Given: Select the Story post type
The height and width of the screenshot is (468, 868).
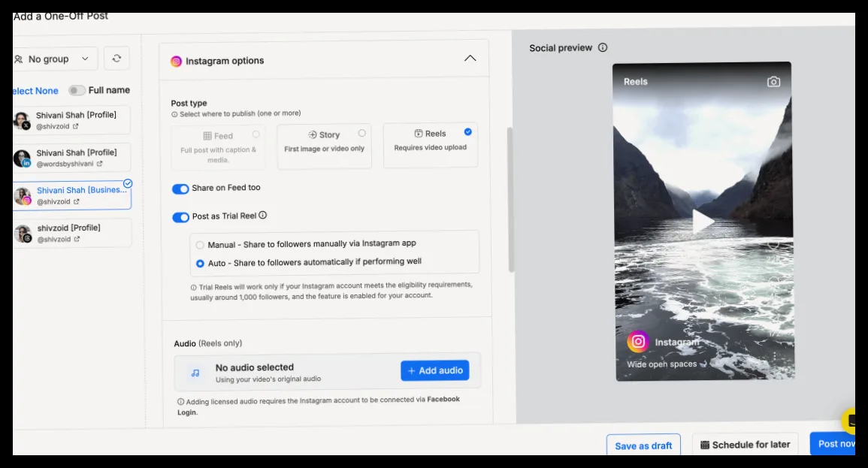Looking at the screenshot, I should pyautogui.click(x=325, y=146).
